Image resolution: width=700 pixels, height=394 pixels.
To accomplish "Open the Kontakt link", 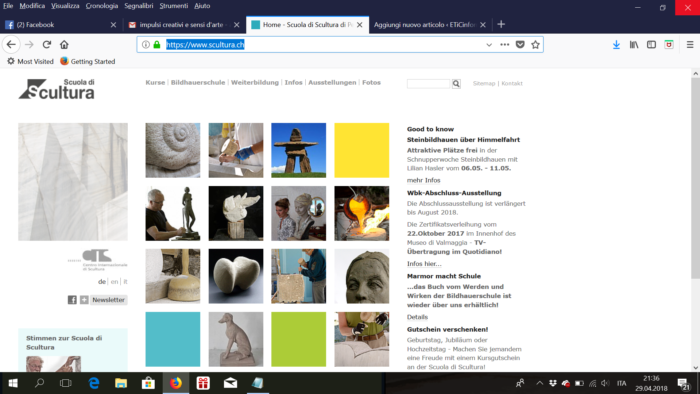I will [x=512, y=83].
